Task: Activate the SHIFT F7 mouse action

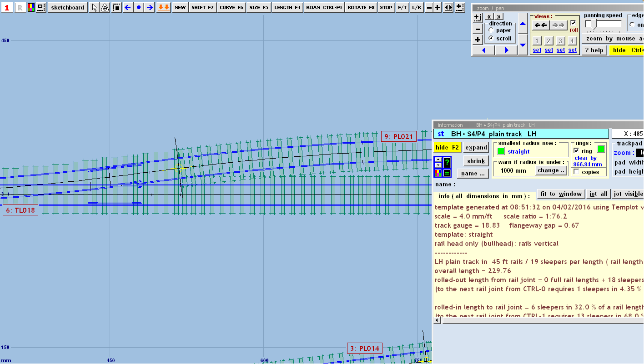Action: pos(202,7)
